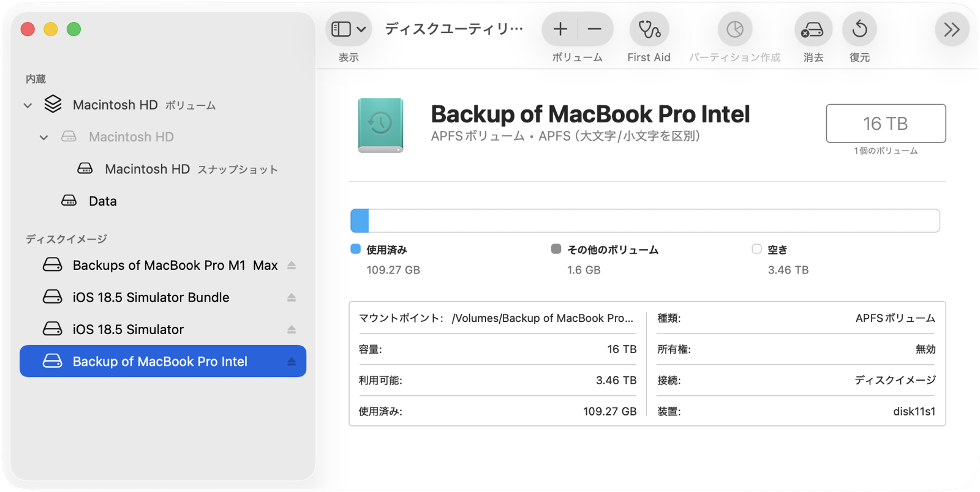Viewport: 980px width, 492px height.
Task: Select Backups of MacBook Pro M1 Max
Action: 175,266
